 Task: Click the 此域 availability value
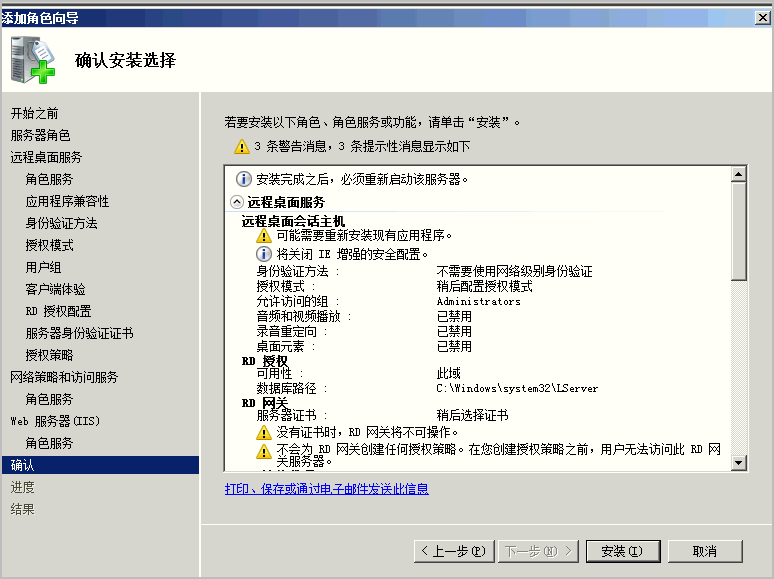tap(448, 373)
